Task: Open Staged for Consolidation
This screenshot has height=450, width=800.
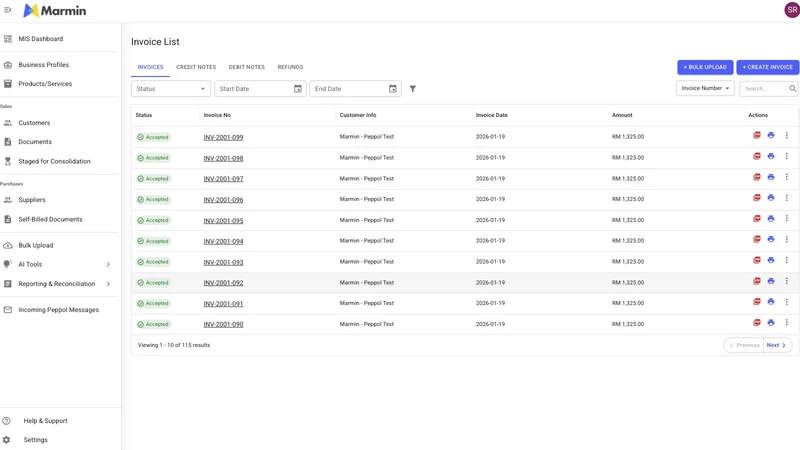Action: (x=54, y=161)
